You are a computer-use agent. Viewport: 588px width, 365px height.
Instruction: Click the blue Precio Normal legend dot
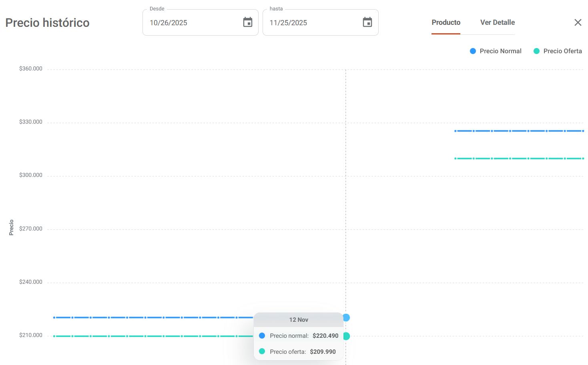(473, 51)
